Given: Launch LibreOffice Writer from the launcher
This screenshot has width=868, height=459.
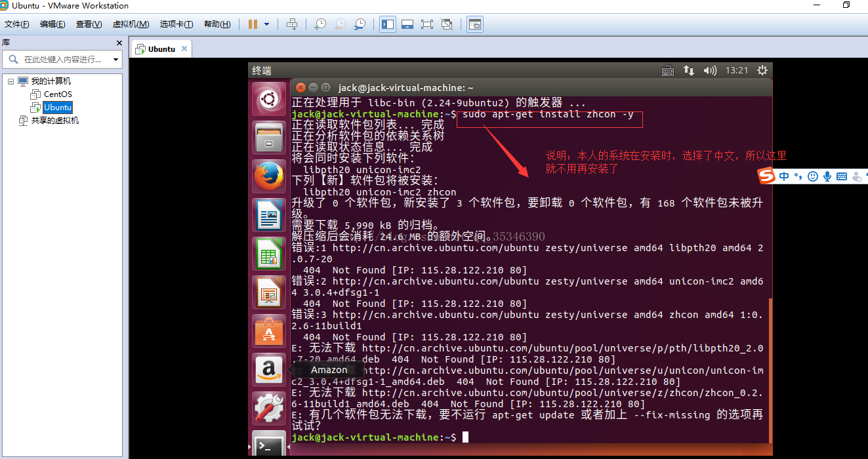Looking at the screenshot, I should click(269, 215).
